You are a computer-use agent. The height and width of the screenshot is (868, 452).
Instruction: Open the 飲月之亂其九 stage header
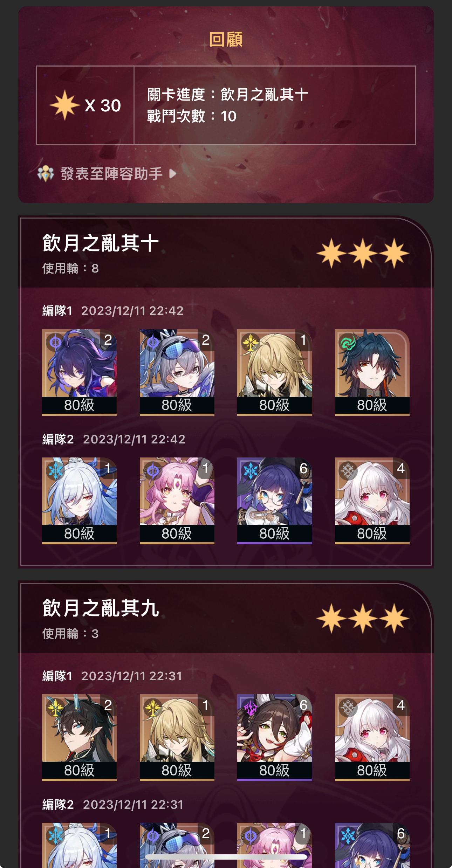tap(226, 618)
